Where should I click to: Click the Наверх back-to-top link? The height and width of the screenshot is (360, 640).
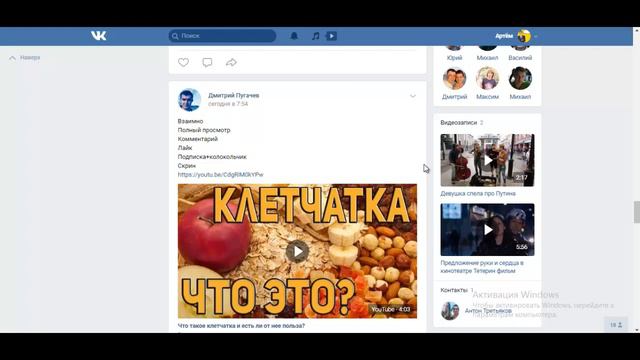pos(25,58)
